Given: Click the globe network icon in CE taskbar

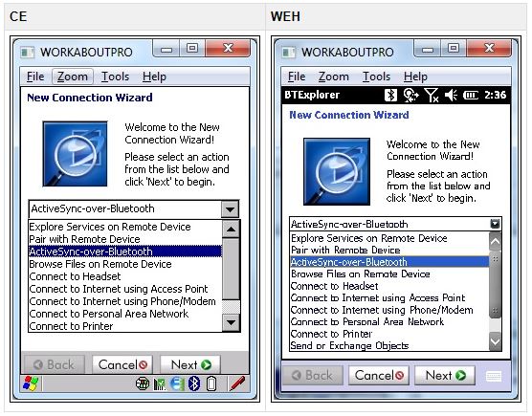Looking at the screenshot, I should tap(143, 383).
